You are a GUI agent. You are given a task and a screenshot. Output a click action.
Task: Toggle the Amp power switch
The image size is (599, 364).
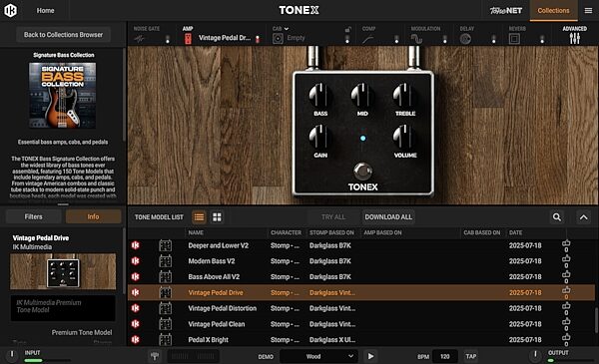coord(258,39)
